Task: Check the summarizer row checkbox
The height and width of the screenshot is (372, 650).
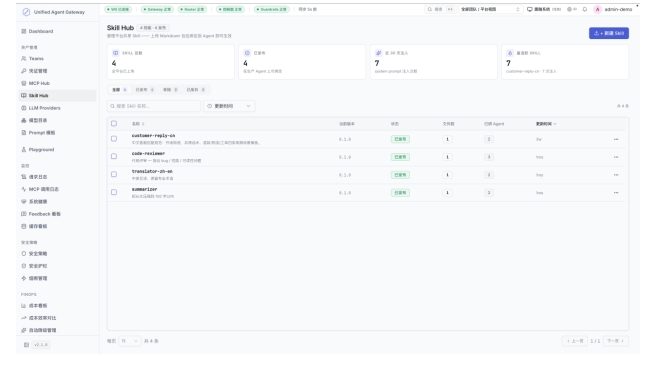Action: click(114, 192)
